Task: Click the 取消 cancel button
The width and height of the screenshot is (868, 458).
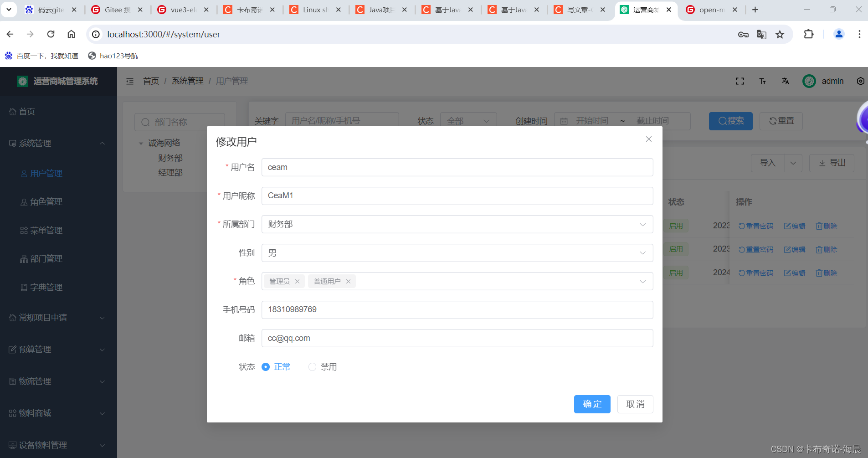Action: pyautogui.click(x=635, y=404)
